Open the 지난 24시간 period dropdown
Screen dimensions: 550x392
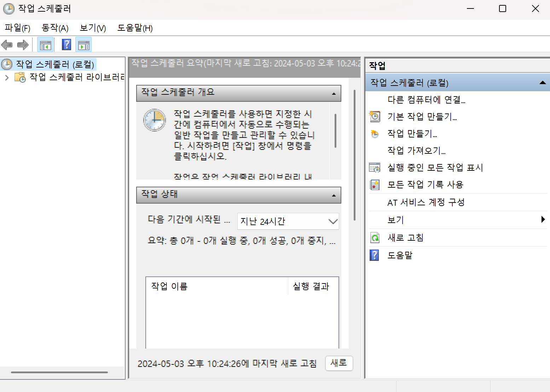(288, 221)
